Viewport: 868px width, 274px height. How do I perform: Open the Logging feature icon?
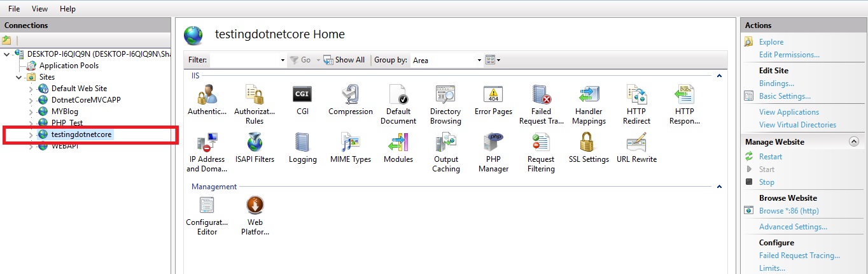coord(302,148)
